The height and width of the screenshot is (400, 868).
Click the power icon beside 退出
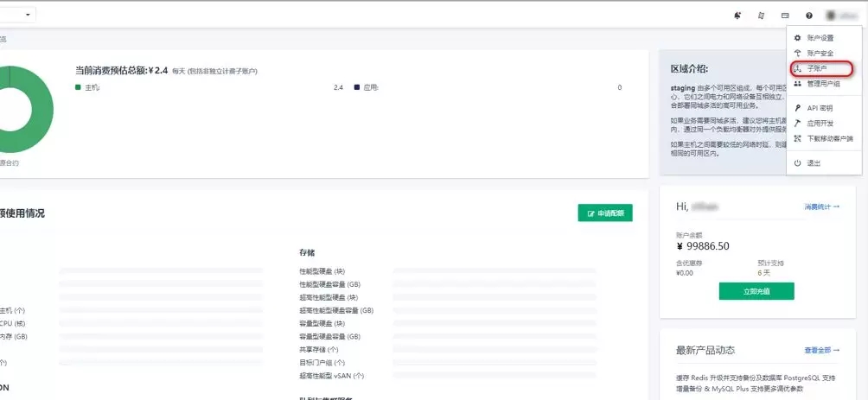click(797, 163)
